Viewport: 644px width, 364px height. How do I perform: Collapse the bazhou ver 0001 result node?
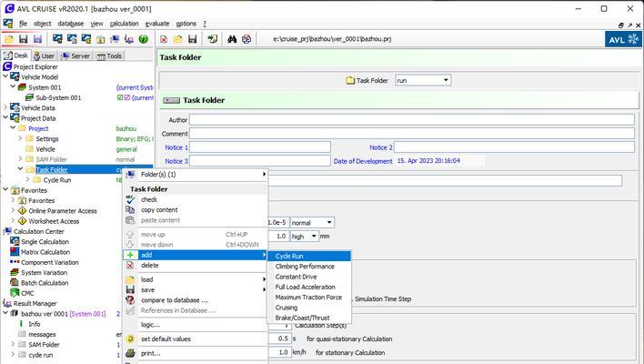[x=5, y=313]
